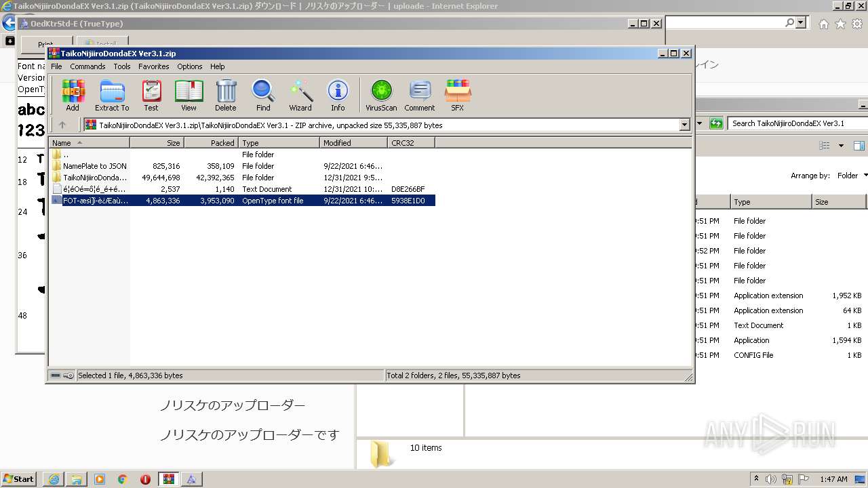This screenshot has width=868, height=488.
Task: Open Internet Explorer from taskbar
Action: [54, 479]
